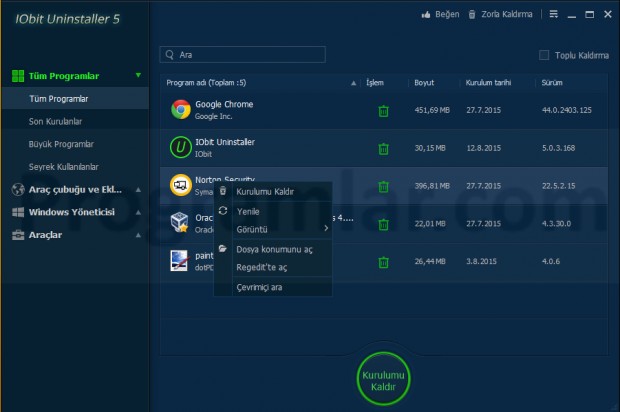Image resolution: width=620 pixels, height=412 pixels.
Task: Expand Araç çubuğu ve Ekl... section arrow
Action: pyautogui.click(x=138, y=190)
